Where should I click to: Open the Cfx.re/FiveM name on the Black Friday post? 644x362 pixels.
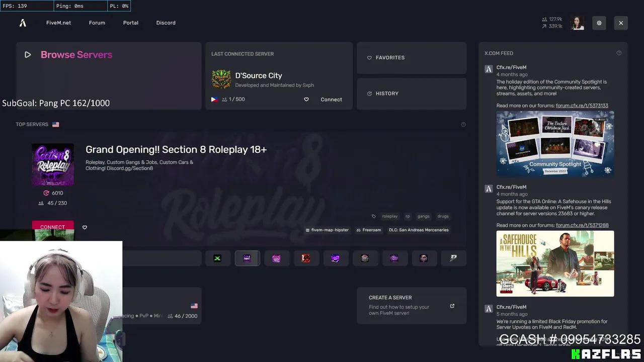pyautogui.click(x=512, y=307)
